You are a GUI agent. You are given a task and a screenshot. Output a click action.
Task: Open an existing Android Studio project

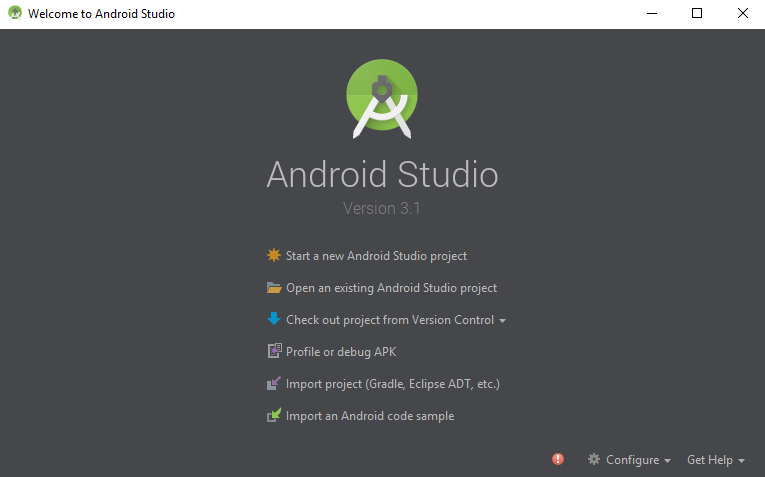[391, 288]
